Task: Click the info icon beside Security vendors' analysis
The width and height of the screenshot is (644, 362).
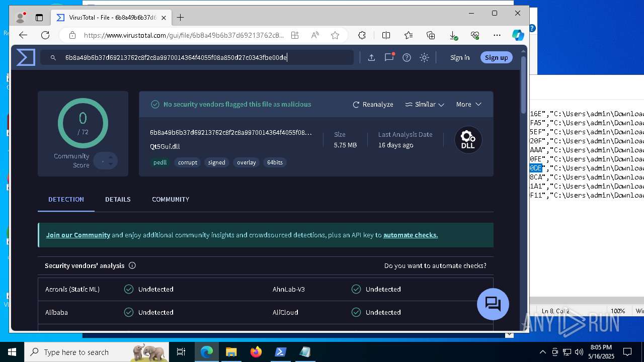Action: click(132, 265)
